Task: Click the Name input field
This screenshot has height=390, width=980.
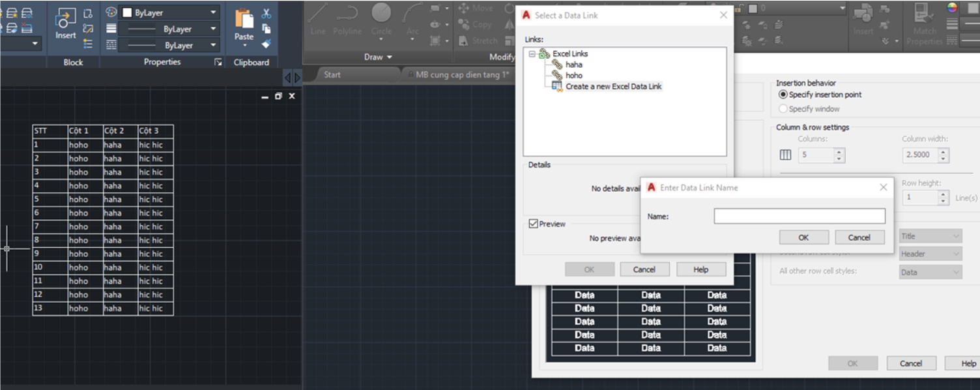Action: click(800, 216)
